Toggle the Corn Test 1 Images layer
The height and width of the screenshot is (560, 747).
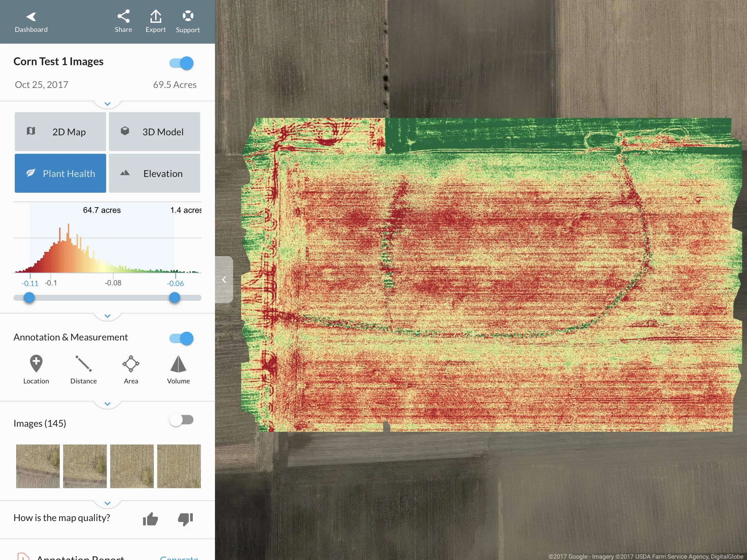(x=181, y=63)
